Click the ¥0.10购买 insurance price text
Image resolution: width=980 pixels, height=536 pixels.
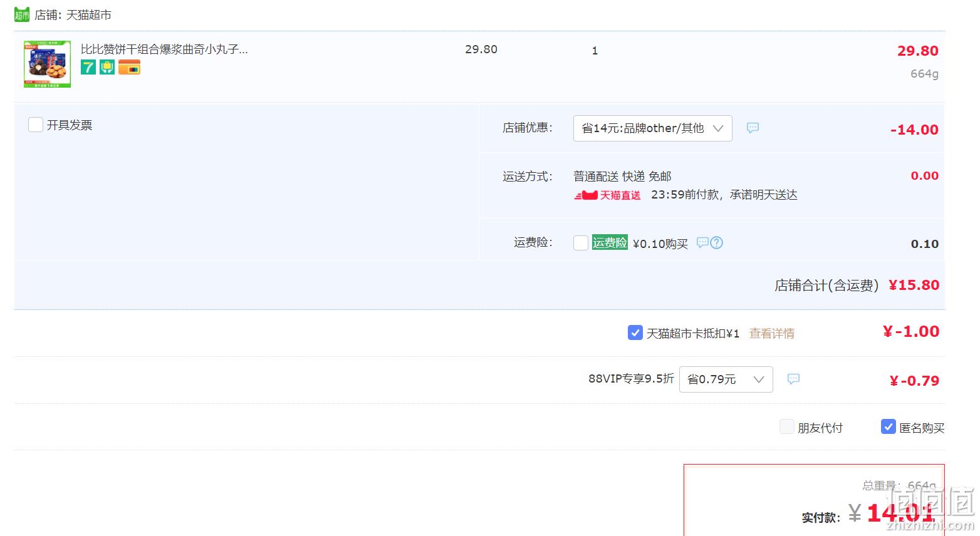[x=660, y=244]
